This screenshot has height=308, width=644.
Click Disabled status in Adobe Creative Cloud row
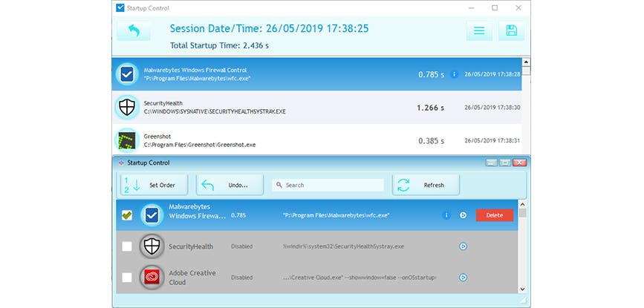point(242,278)
